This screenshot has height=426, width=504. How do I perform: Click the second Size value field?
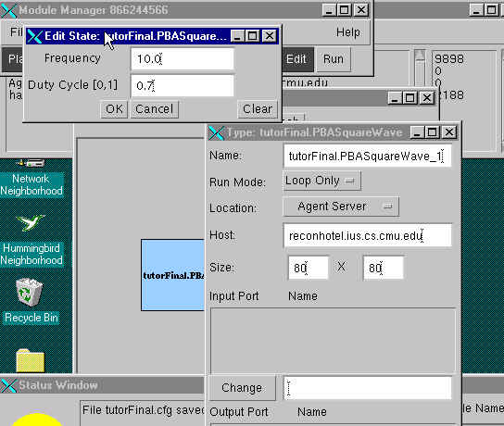click(x=384, y=268)
